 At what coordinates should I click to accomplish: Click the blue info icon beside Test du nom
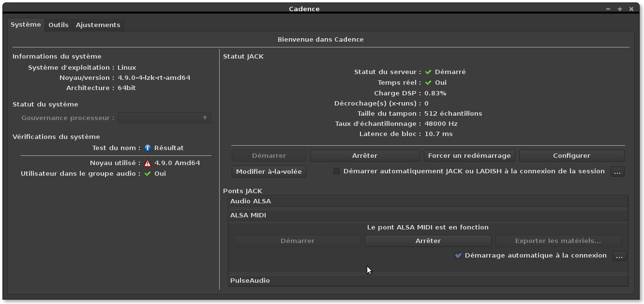tap(148, 148)
